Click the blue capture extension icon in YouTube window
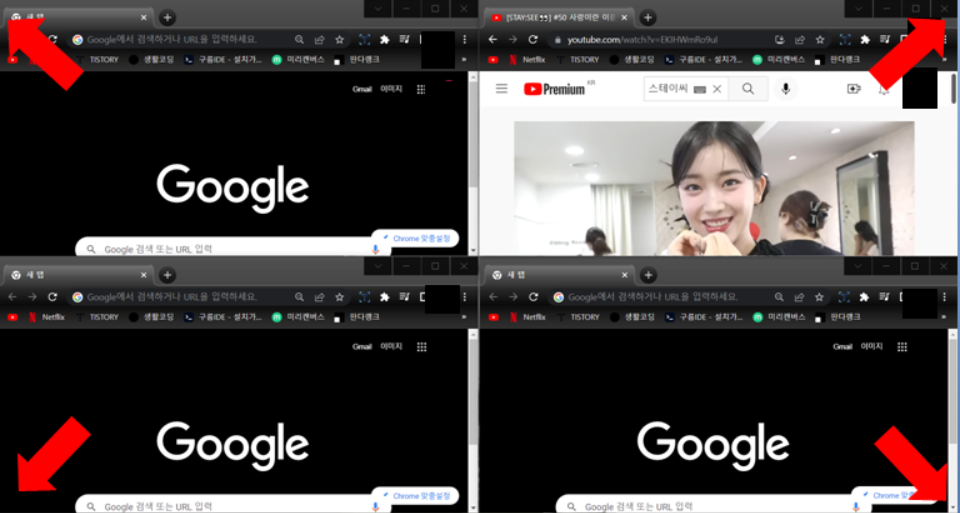 [x=845, y=39]
